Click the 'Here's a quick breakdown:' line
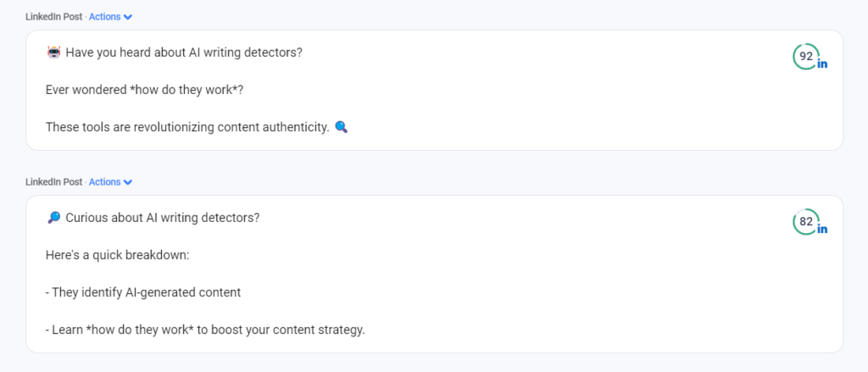 (x=117, y=255)
